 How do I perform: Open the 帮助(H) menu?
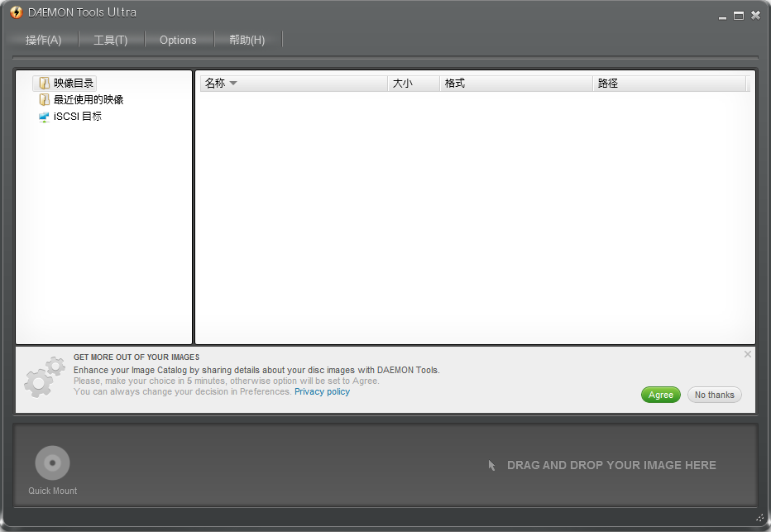pos(247,40)
